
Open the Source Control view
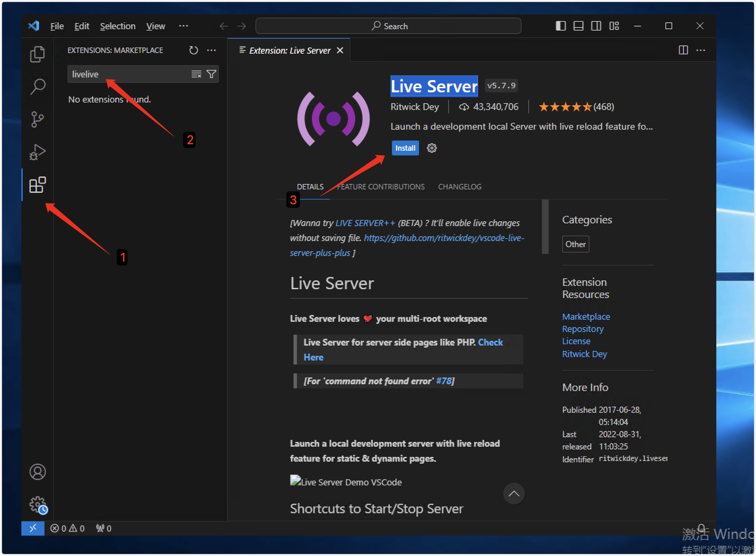click(x=37, y=119)
